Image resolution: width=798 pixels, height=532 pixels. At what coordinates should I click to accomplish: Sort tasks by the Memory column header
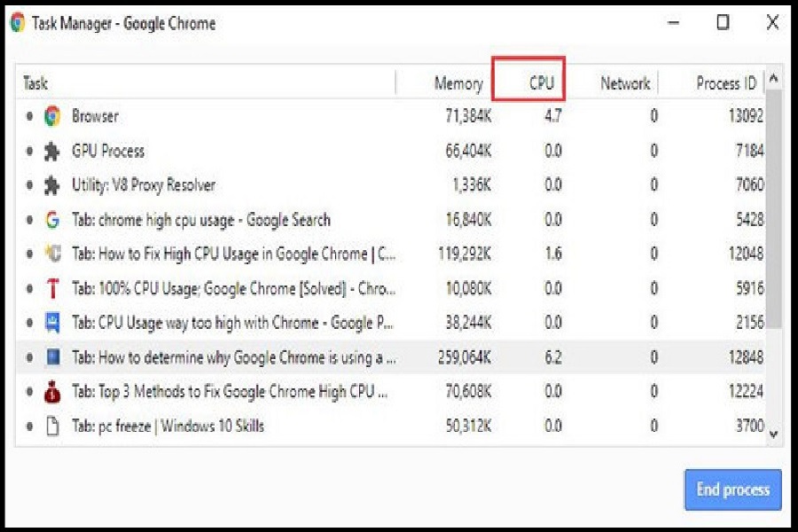458,83
